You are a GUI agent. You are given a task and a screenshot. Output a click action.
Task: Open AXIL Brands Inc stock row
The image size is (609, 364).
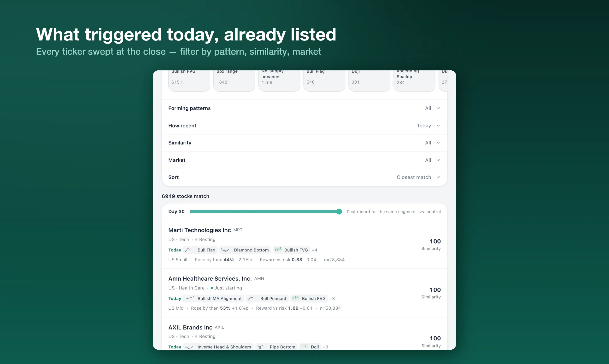[x=304, y=334]
